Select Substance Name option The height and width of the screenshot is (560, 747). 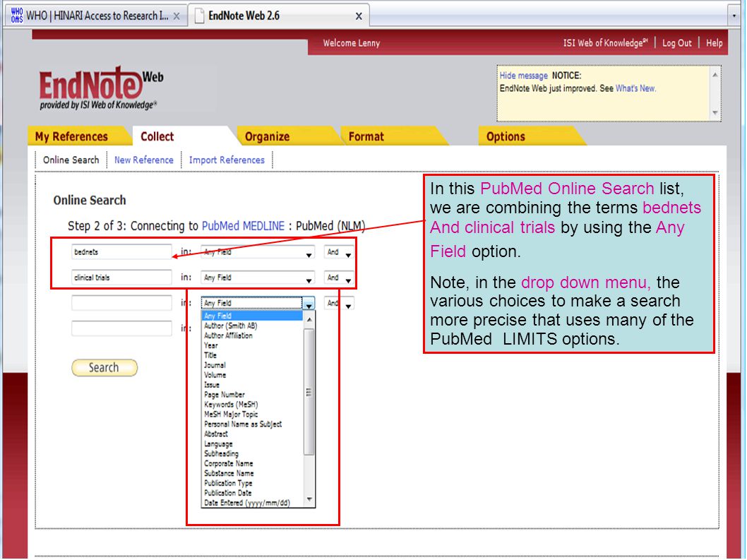point(253,473)
